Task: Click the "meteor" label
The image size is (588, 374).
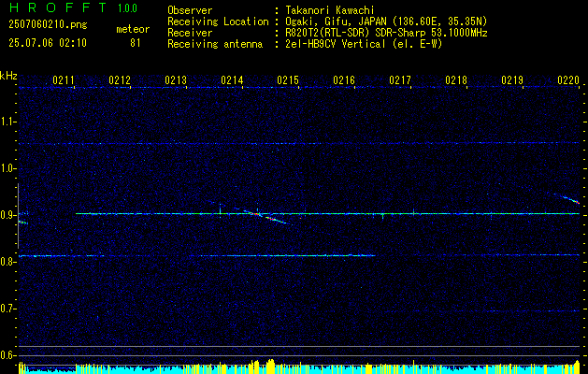Action: tap(133, 29)
